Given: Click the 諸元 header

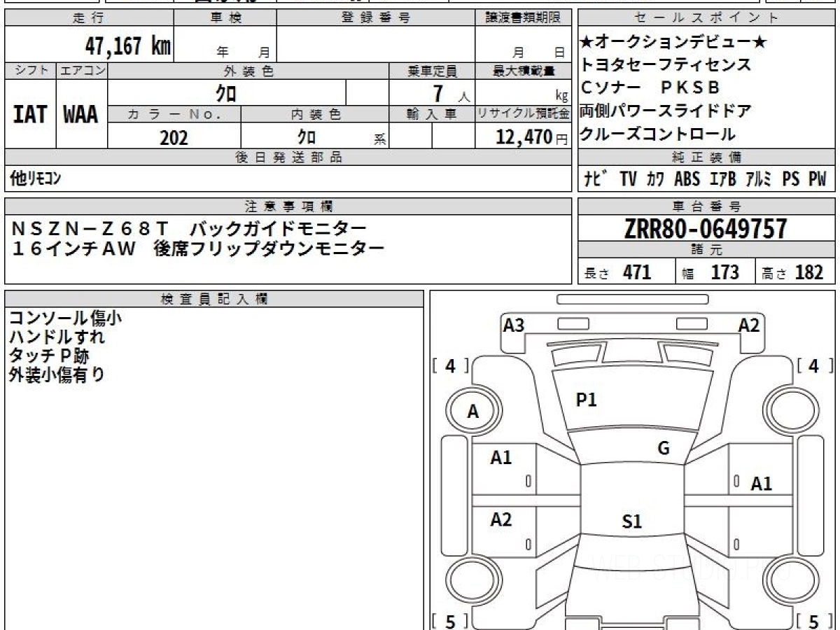Looking at the screenshot, I should tap(707, 250).
